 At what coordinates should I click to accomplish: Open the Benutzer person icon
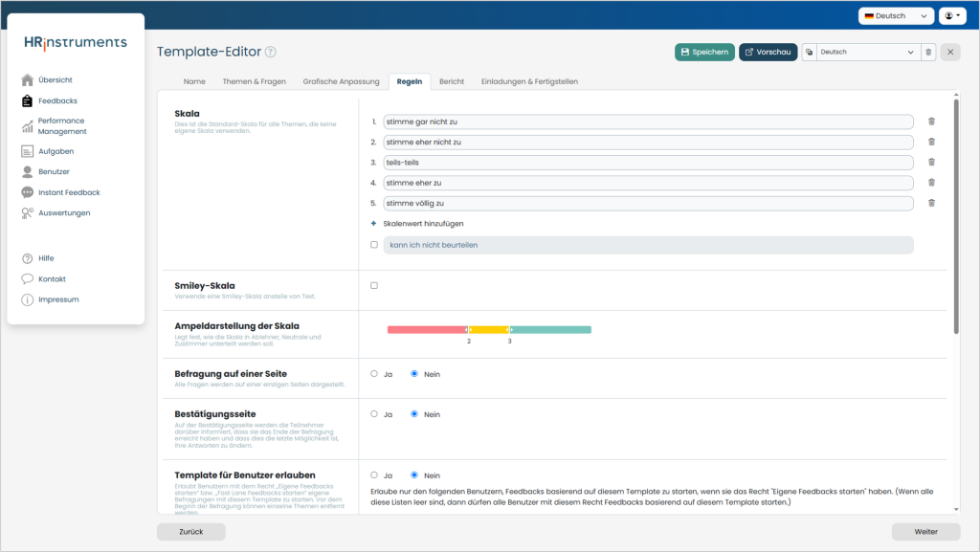pyautogui.click(x=27, y=171)
